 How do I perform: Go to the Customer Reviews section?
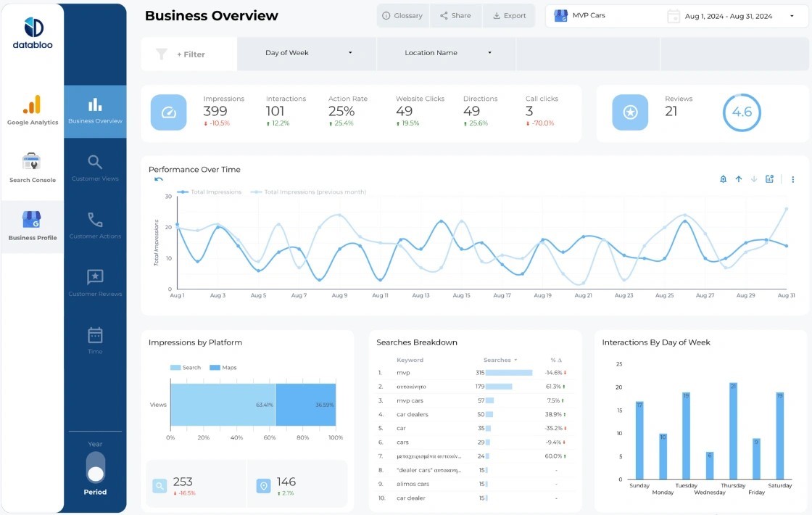point(95,283)
